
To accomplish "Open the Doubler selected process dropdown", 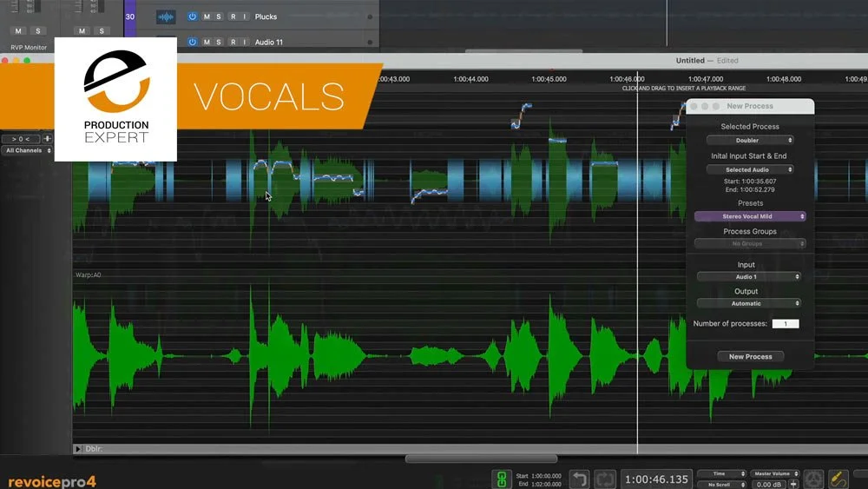I will [750, 140].
